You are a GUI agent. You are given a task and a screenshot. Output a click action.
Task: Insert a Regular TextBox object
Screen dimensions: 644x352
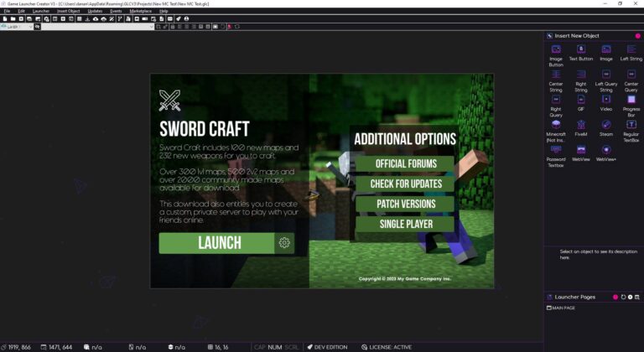pos(631,131)
